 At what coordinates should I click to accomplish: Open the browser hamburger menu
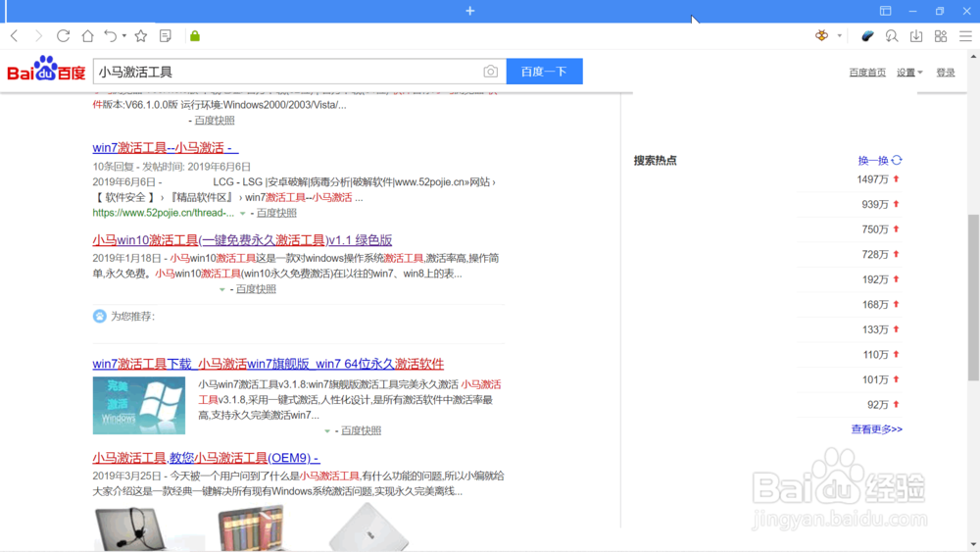tap(965, 36)
